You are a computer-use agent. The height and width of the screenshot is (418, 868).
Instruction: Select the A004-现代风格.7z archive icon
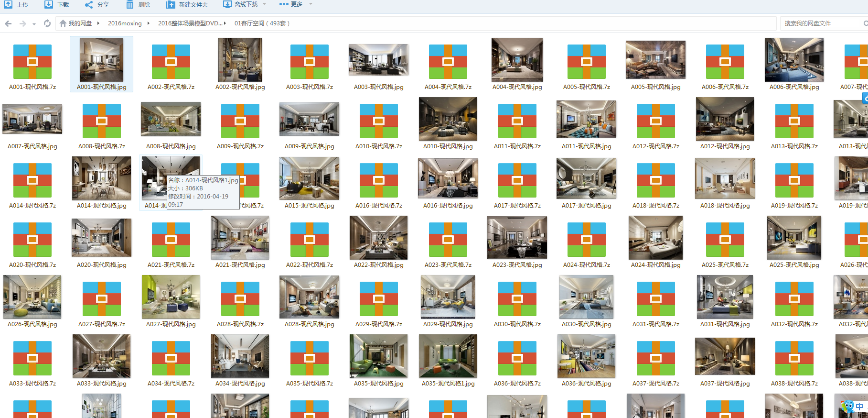click(448, 62)
